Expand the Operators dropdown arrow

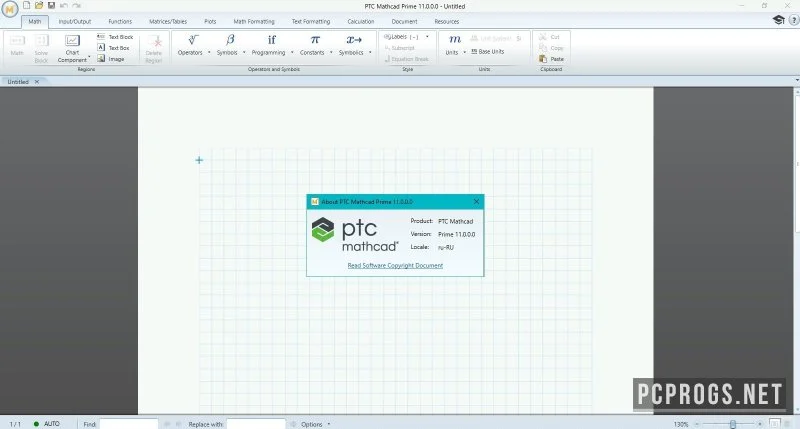(209, 52)
